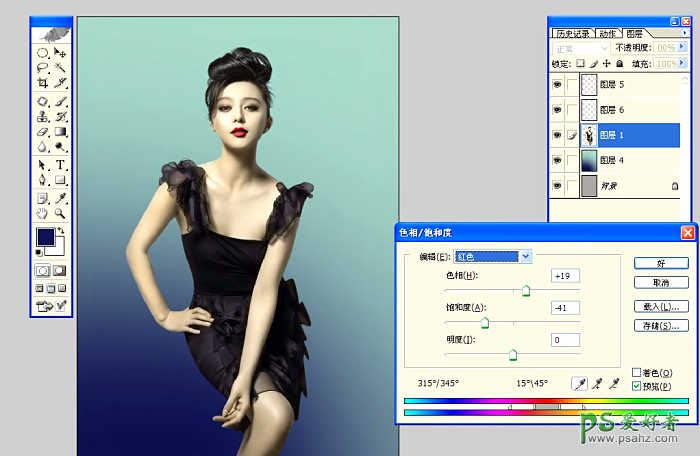
Task: Click the 好 (OK) button
Action: click(x=659, y=263)
